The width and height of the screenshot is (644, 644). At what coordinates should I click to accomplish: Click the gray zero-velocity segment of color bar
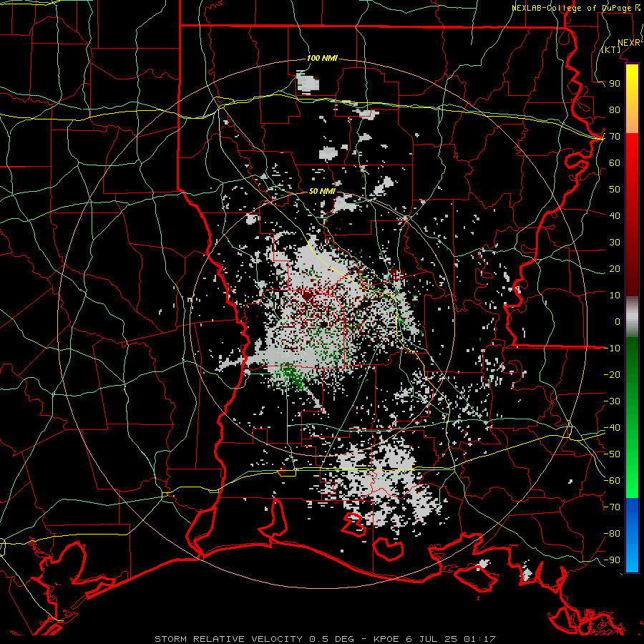pos(632,317)
